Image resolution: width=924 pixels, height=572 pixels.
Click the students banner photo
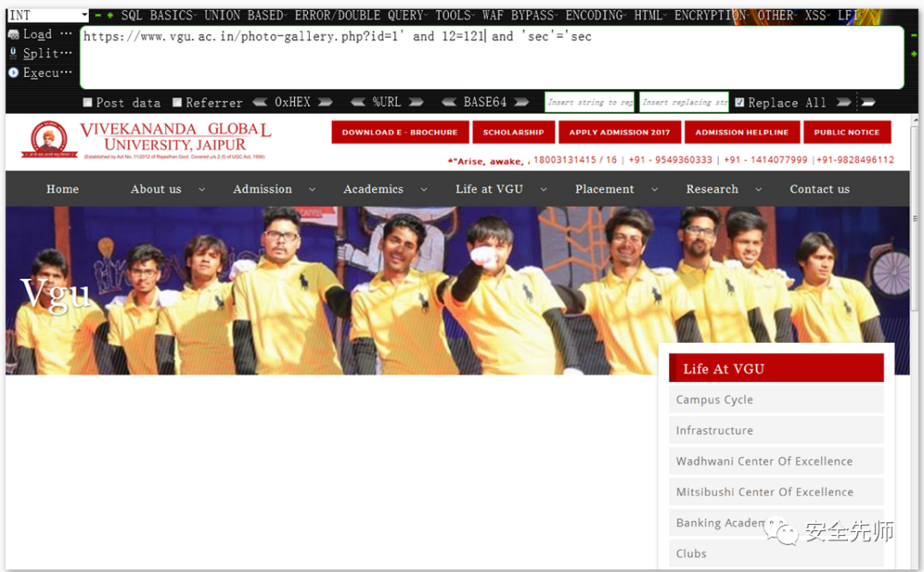click(x=457, y=291)
